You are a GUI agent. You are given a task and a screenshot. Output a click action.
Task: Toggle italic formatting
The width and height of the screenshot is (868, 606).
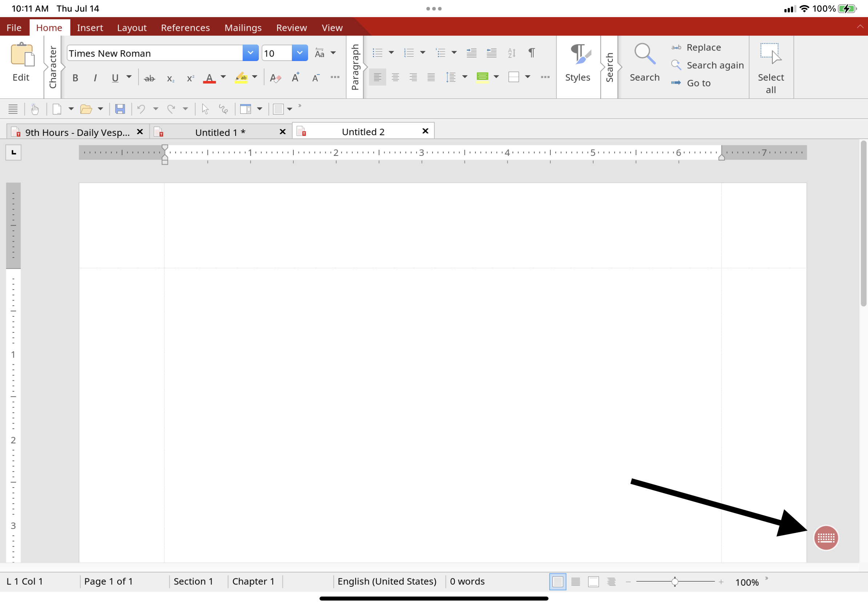click(x=95, y=78)
